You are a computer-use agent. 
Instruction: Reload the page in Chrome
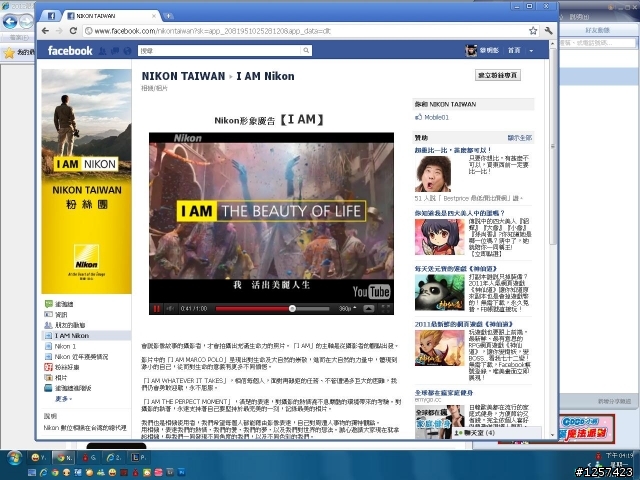(x=73, y=31)
